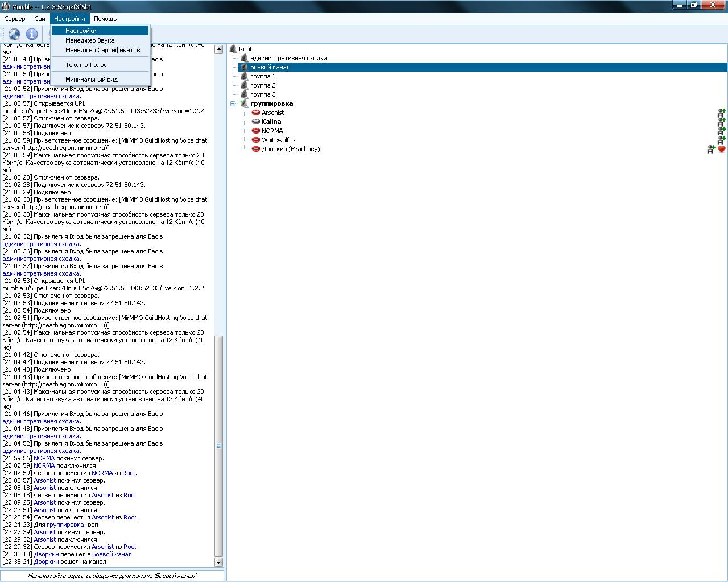Screen dimensions: 728x582
Task: Click the globe Connect icon in the toolbar
Action: click(x=14, y=35)
